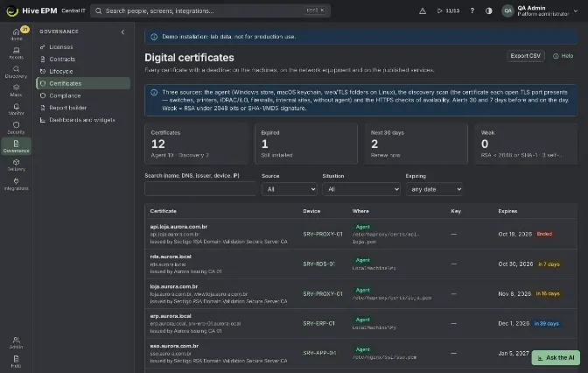Click the certificate search input field

point(200,189)
